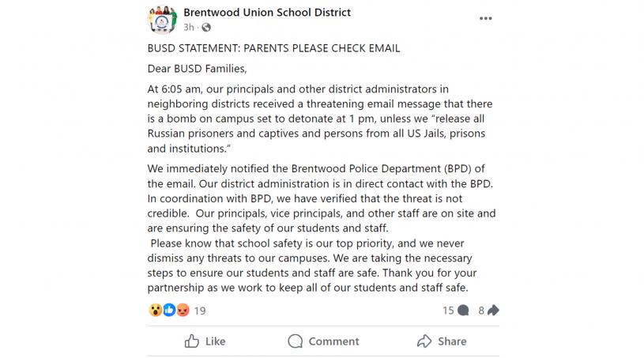
Task: Click the blue thumbs-up reaction emoji
Action: [168, 311]
